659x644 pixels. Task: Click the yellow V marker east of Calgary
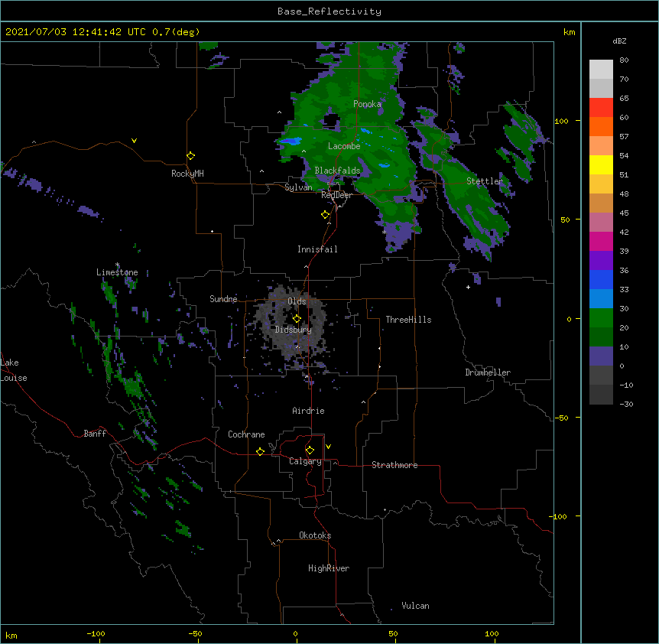tap(328, 447)
